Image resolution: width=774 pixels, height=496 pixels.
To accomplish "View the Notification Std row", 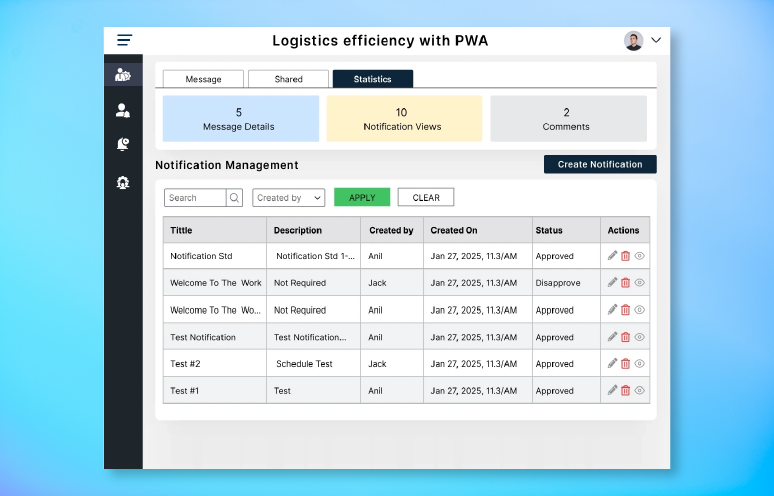I will pyautogui.click(x=639, y=256).
